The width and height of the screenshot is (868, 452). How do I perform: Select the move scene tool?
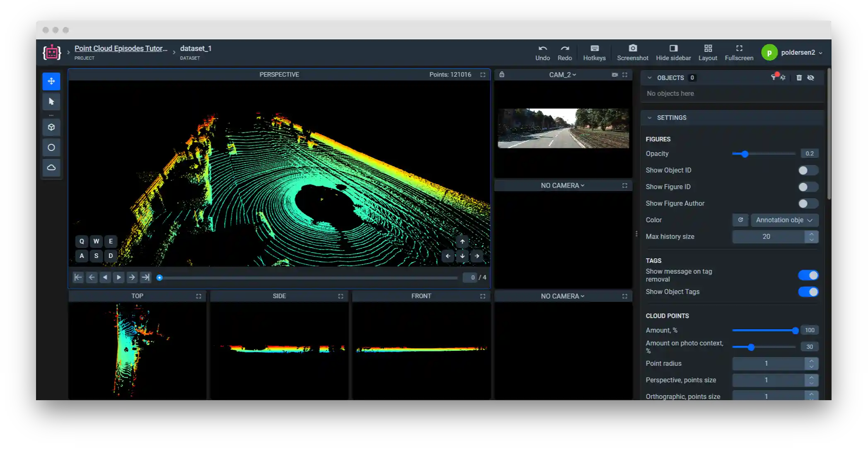(x=51, y=81)
